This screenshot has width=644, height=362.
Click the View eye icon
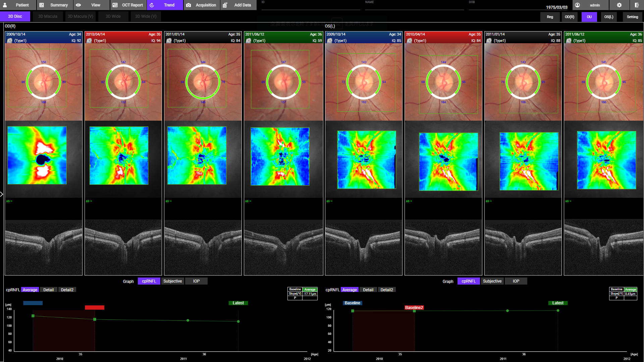click(x=78, y=5)
